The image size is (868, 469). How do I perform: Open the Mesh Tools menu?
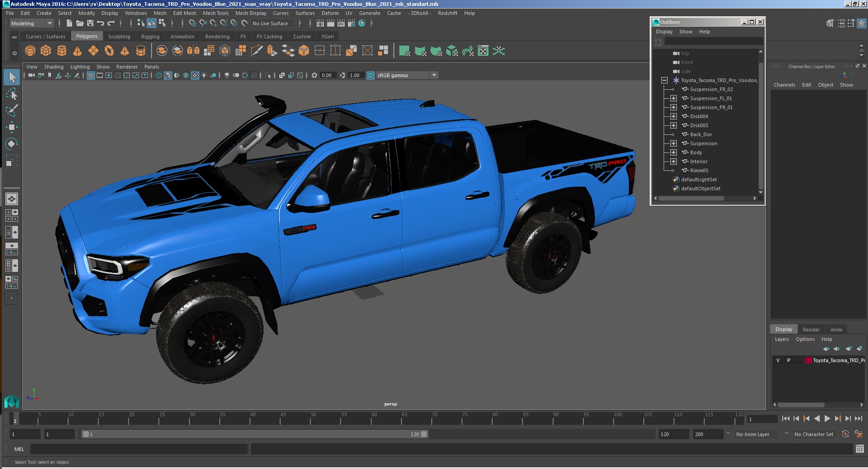(216, 13)
